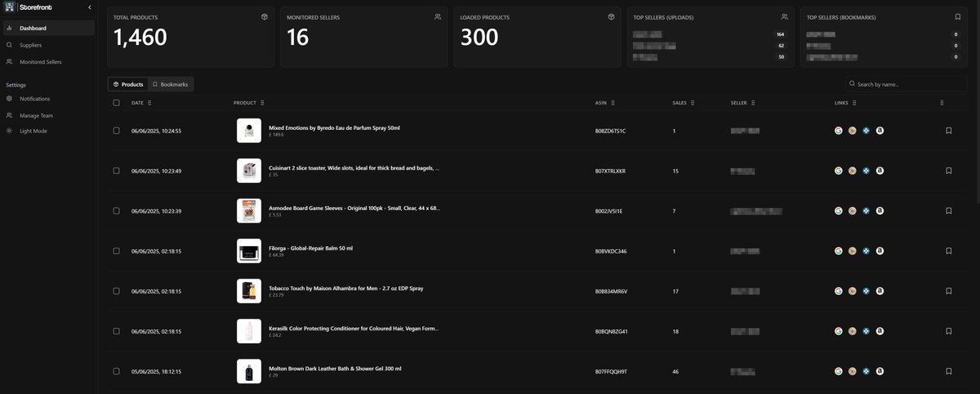This screenshot has height=394, width=980.
Task: Click the Total Products value 1,460
Action: pos(140,38)
